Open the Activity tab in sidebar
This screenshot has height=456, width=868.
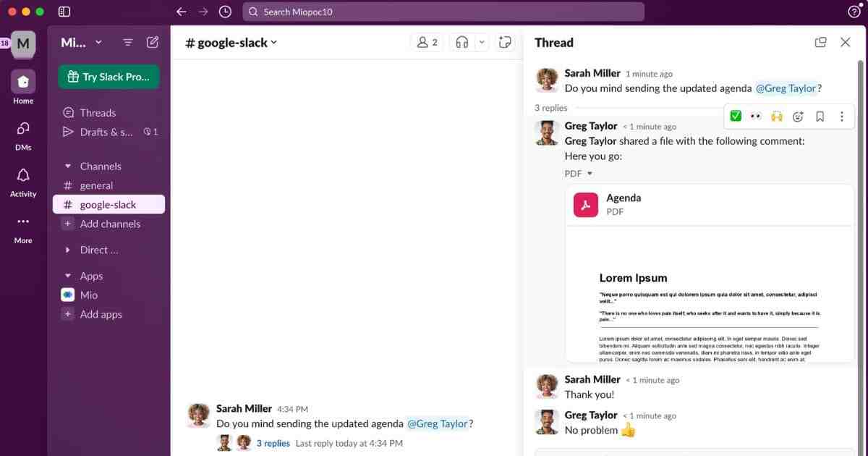23,182
